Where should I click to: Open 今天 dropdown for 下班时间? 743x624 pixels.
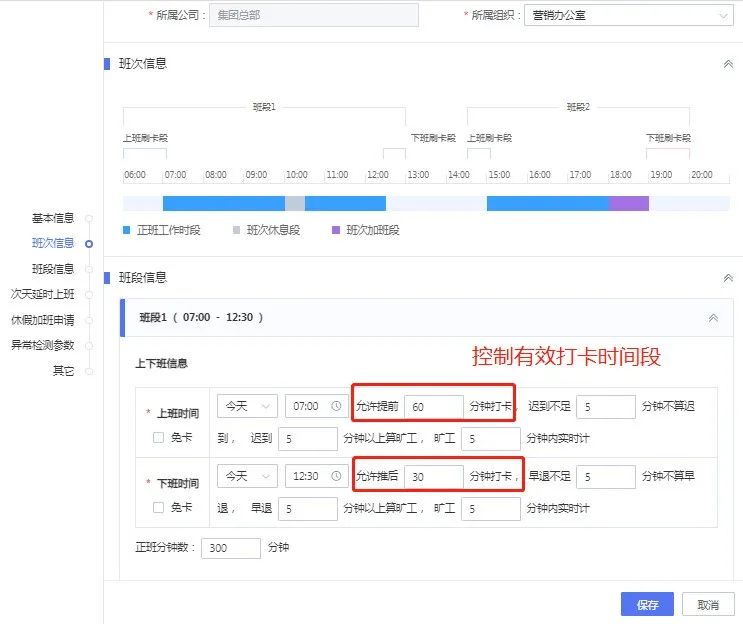pos(247,477)
